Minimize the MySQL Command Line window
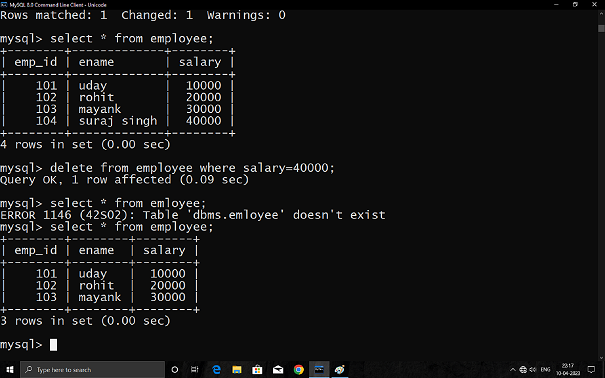This screenshot has width=605, height=378. point(556,5)
